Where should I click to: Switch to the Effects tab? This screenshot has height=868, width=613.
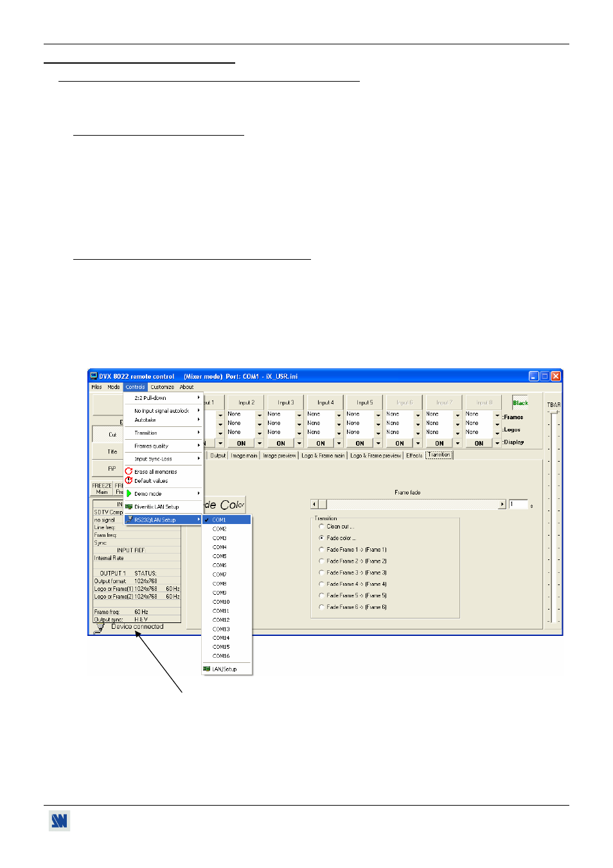(x=414, y=455)
